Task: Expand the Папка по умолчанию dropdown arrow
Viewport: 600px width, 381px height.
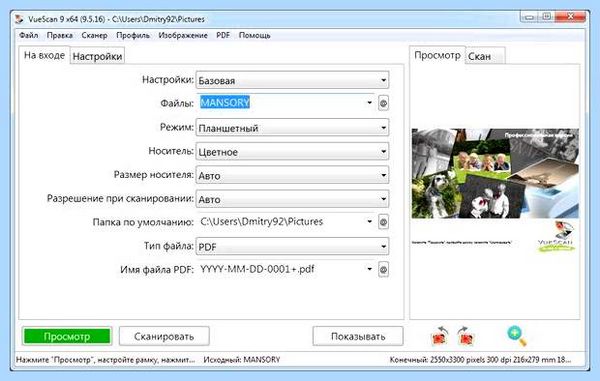Action: tap(369, 222)
